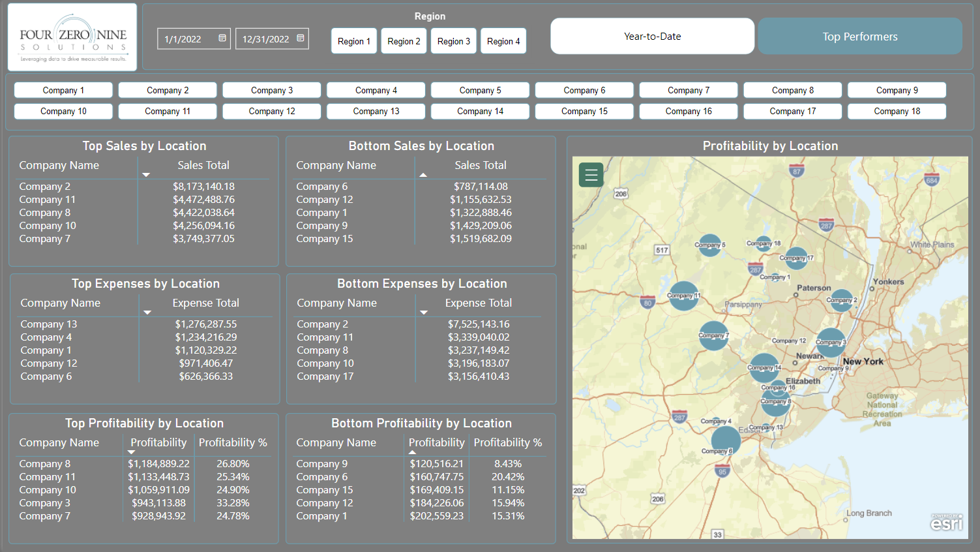Click the Company 17 bubble on map
The image size is (980, 552).
(796, 258)
